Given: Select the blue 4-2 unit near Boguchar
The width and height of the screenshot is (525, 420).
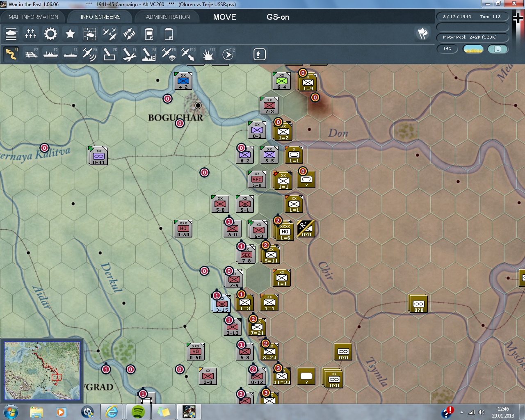Looking at the screenshot, I should click(183, 81).
